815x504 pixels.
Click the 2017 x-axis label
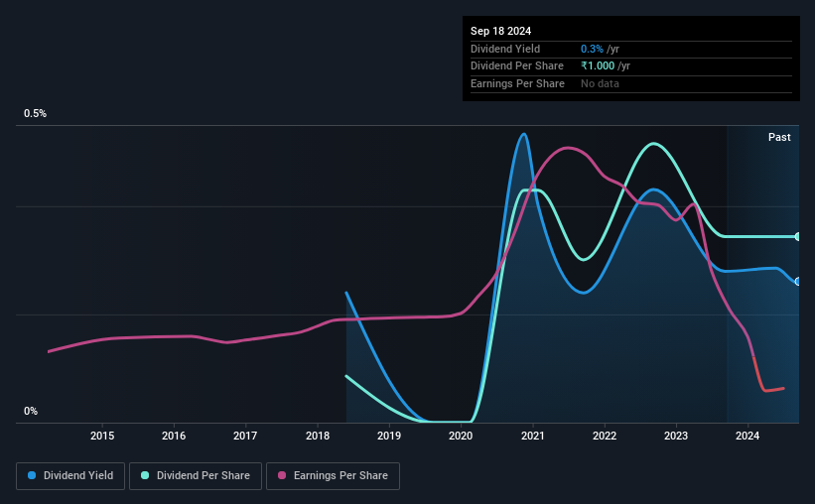point(245,436)
